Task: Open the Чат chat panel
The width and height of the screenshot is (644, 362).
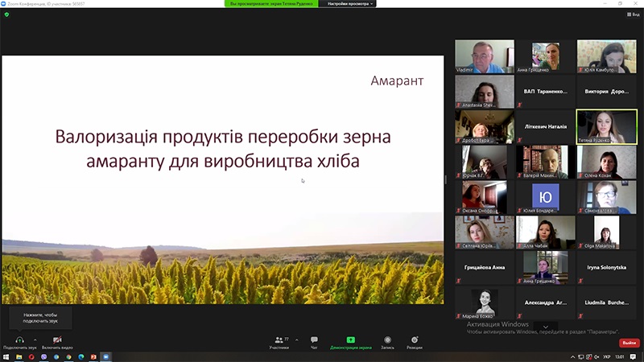Action: [314, 343]
